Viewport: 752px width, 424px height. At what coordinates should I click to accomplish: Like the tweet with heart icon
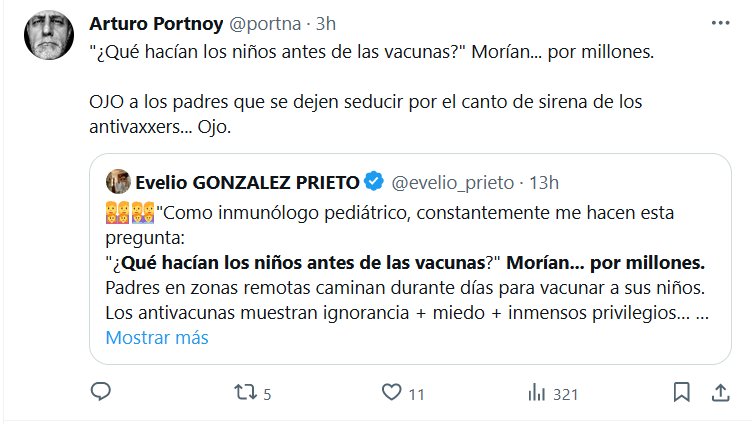pyautogui.click(x=393, y=392)
